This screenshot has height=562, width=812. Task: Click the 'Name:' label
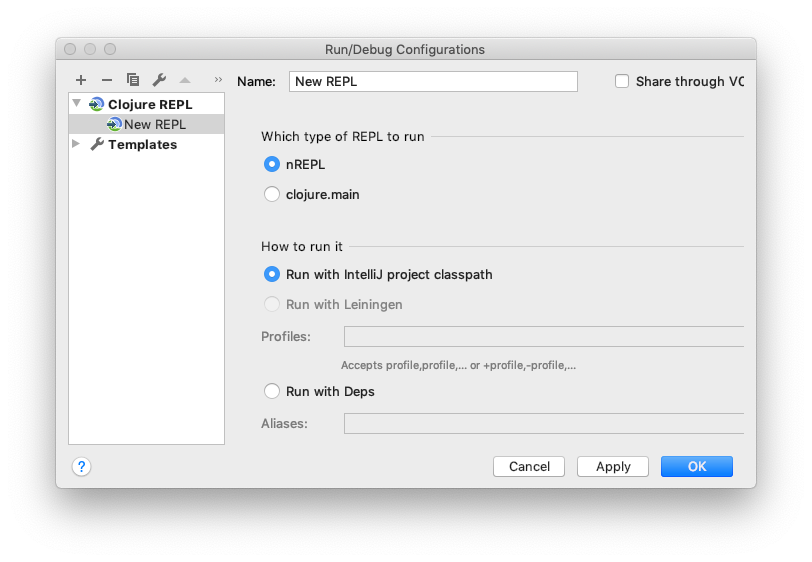[256, 82]
